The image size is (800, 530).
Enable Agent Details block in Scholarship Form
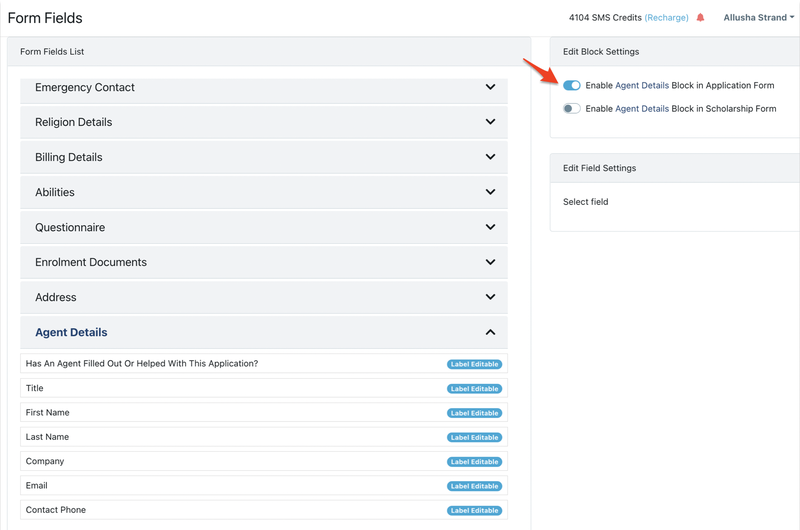click(572, 109)
